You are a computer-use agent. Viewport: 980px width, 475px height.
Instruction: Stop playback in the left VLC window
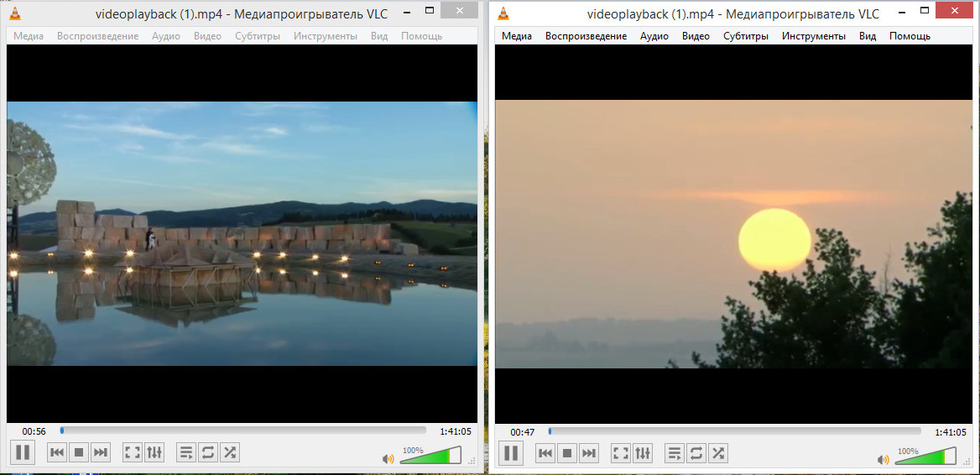(x=79, y=452)
